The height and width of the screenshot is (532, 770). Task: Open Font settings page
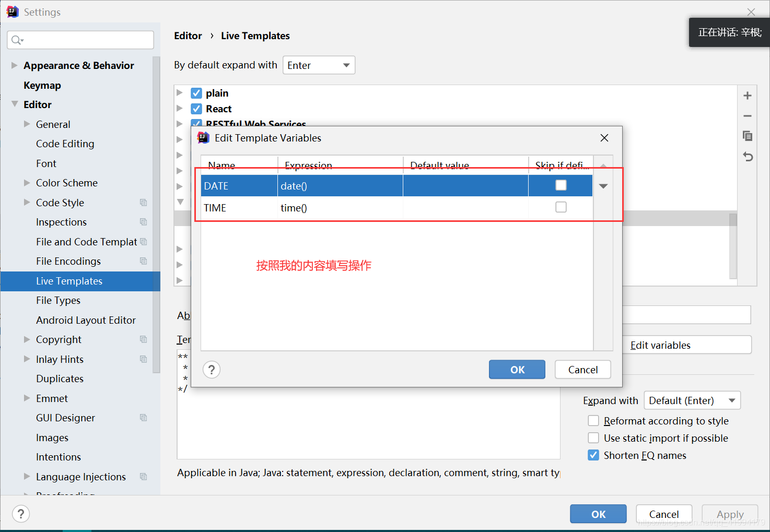click(x=46, y=163)
